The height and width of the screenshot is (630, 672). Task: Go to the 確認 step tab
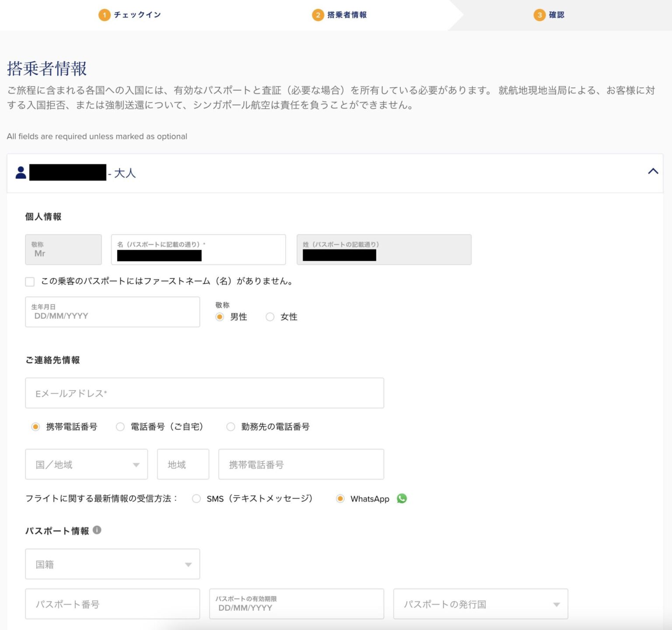tap(556, 15)
